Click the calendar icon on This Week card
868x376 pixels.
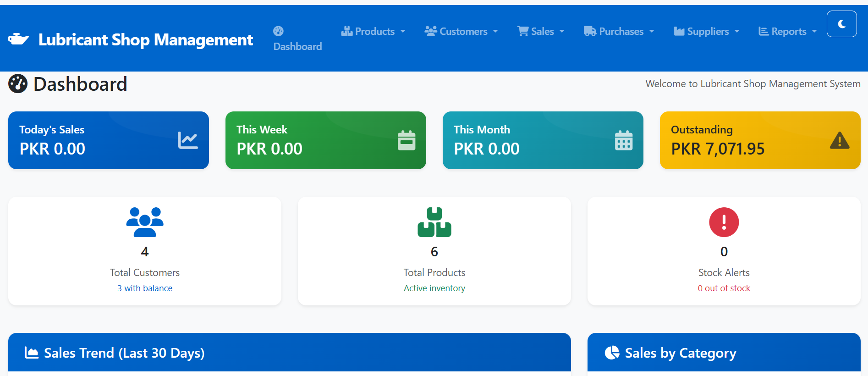[407, 140]
